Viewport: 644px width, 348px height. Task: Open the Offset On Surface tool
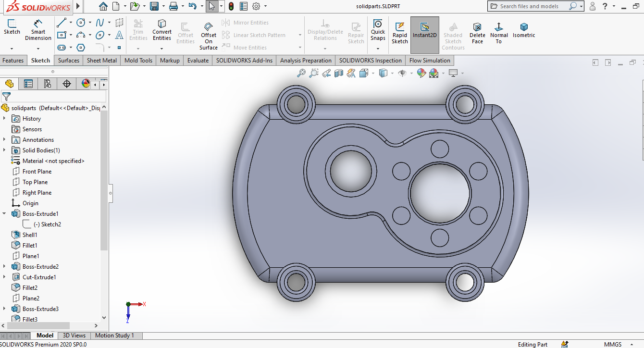pyautogui.click(x=208, y=35)
